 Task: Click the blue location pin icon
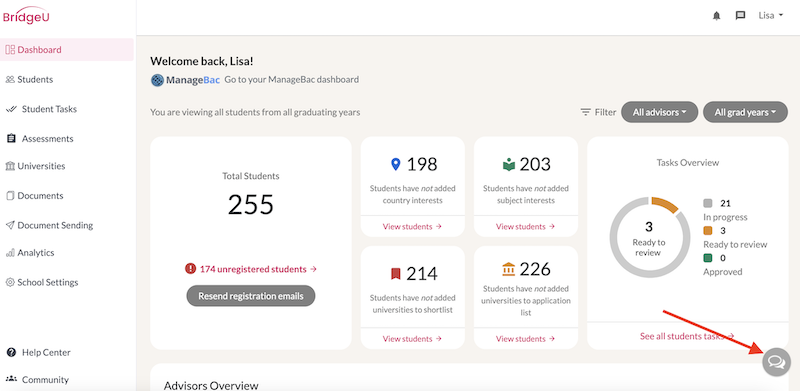(395, 164)
